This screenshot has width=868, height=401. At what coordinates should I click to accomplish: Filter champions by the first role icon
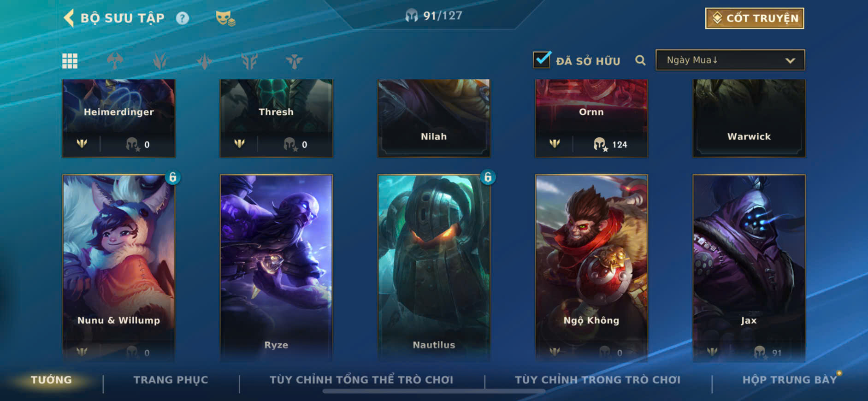tap(115, 60)
